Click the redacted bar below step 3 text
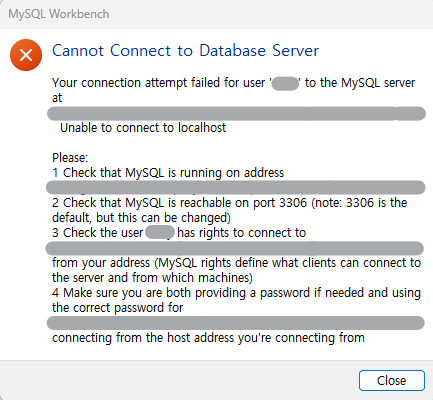Image resolution: width=433 pixels, height=400 pixels. [234, 248]
